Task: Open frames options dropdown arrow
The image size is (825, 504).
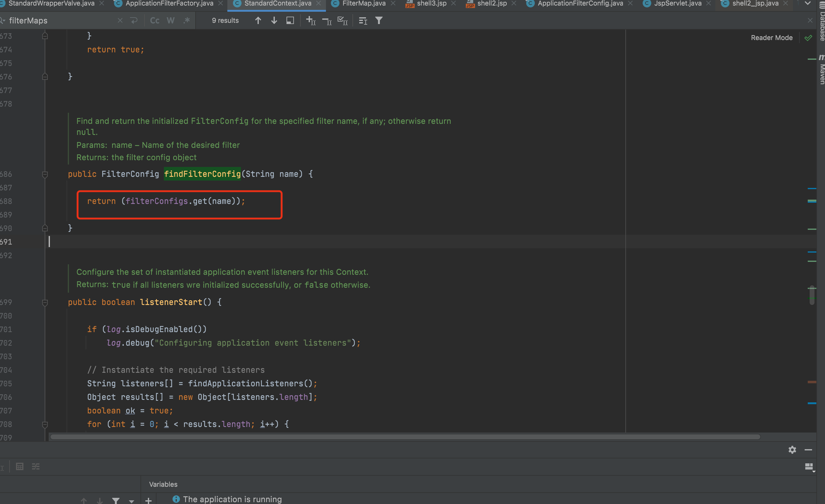Action: [x=132, y=501]
